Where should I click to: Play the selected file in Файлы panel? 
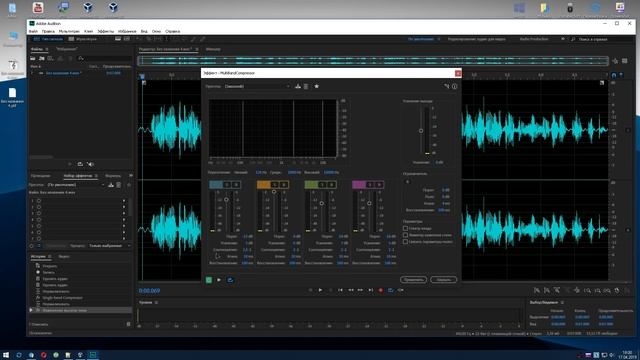tap(70, 164)
